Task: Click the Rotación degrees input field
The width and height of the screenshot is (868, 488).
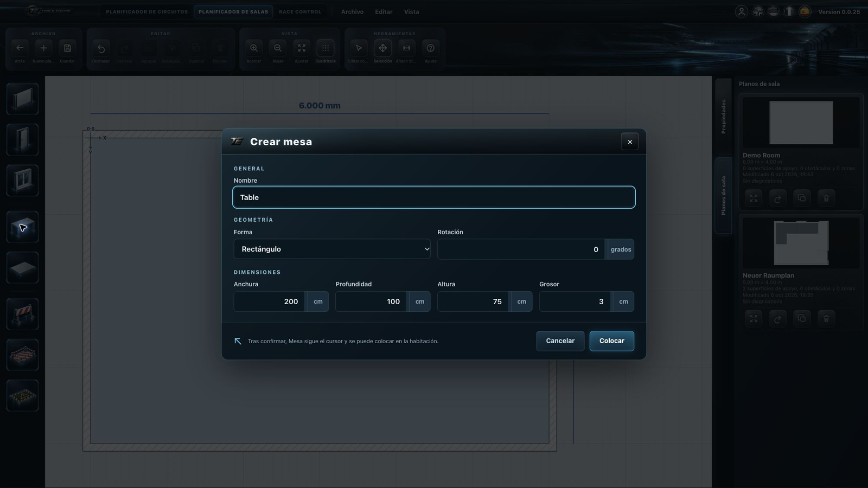Action: (521, 249)
